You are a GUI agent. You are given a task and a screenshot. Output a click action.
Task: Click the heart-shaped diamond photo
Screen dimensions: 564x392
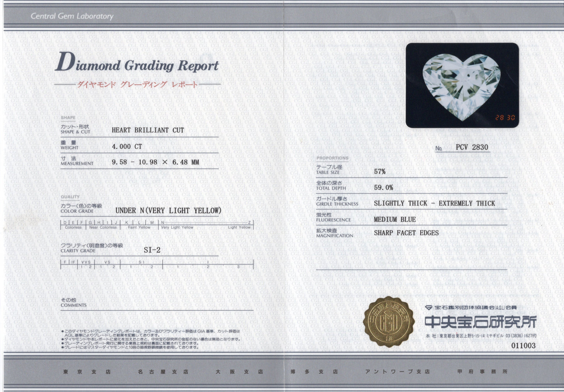click(462, 86)
